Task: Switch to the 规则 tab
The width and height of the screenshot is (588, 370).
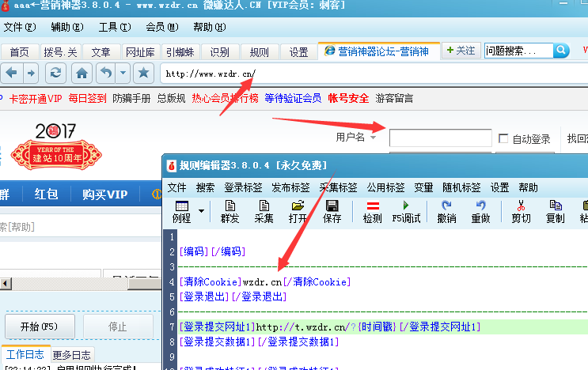Action: (260, 52)
